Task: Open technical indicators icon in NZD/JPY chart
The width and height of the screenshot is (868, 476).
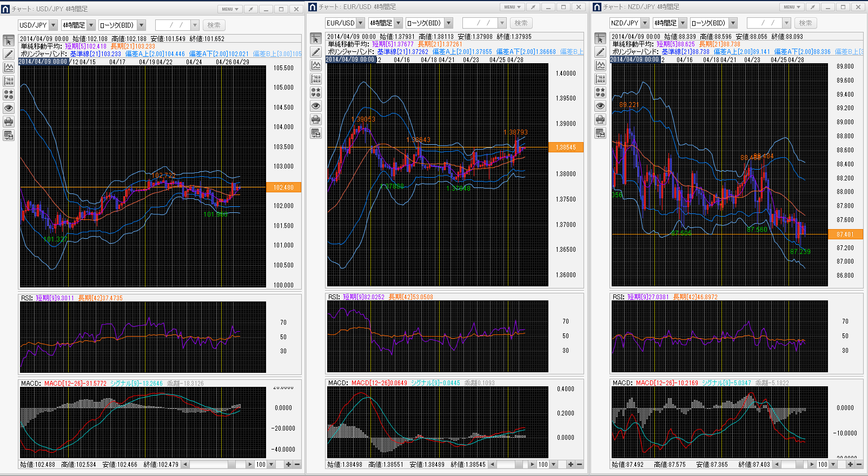Action: click(600, 65)
